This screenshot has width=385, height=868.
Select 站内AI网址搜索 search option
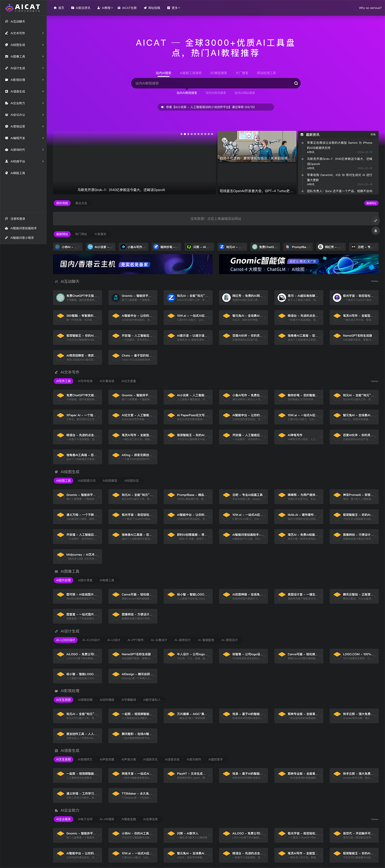(245, 93)
